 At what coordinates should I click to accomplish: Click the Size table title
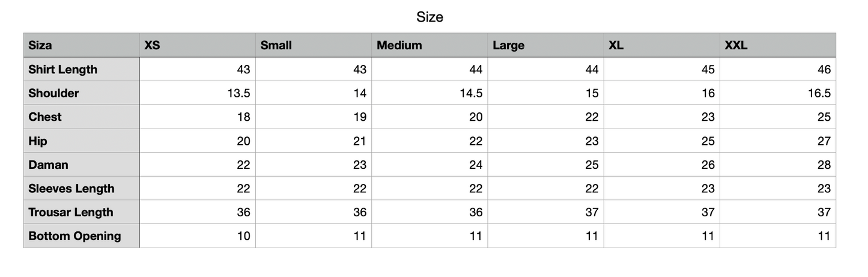point(429,17)
